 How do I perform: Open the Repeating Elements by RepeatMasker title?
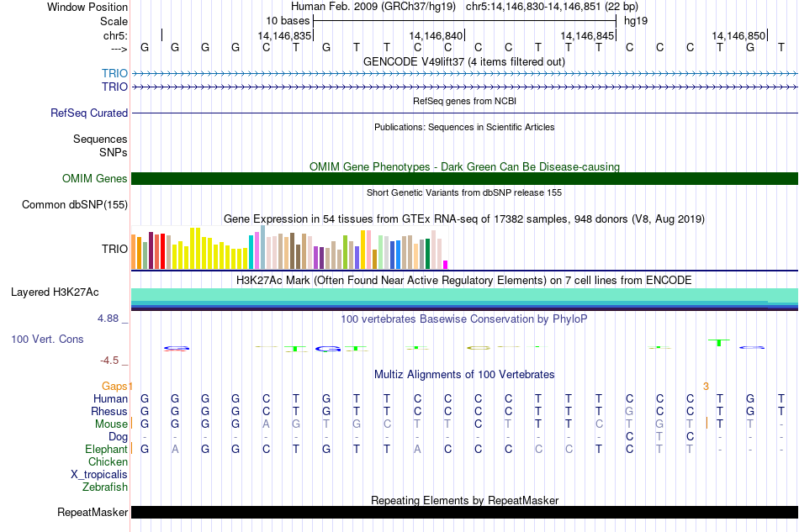pyautogui.click(x=464, y=500)
